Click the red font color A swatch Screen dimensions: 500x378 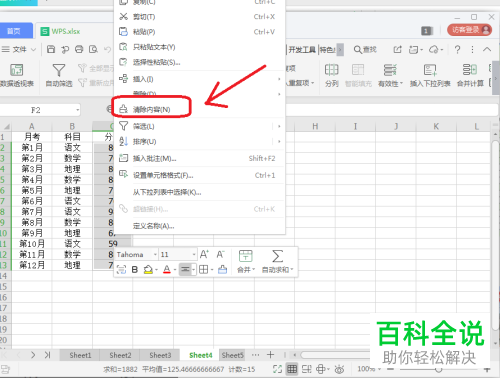point(167,269)
